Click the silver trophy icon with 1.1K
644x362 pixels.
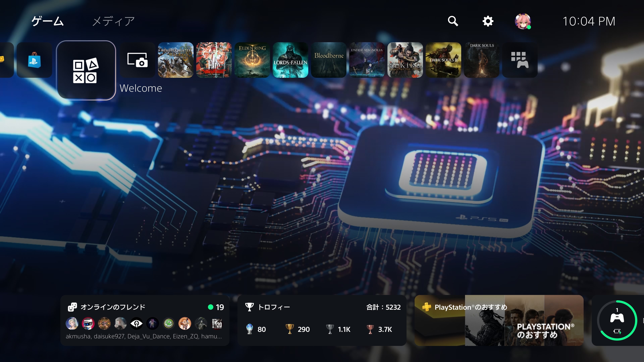click(330, 329)
